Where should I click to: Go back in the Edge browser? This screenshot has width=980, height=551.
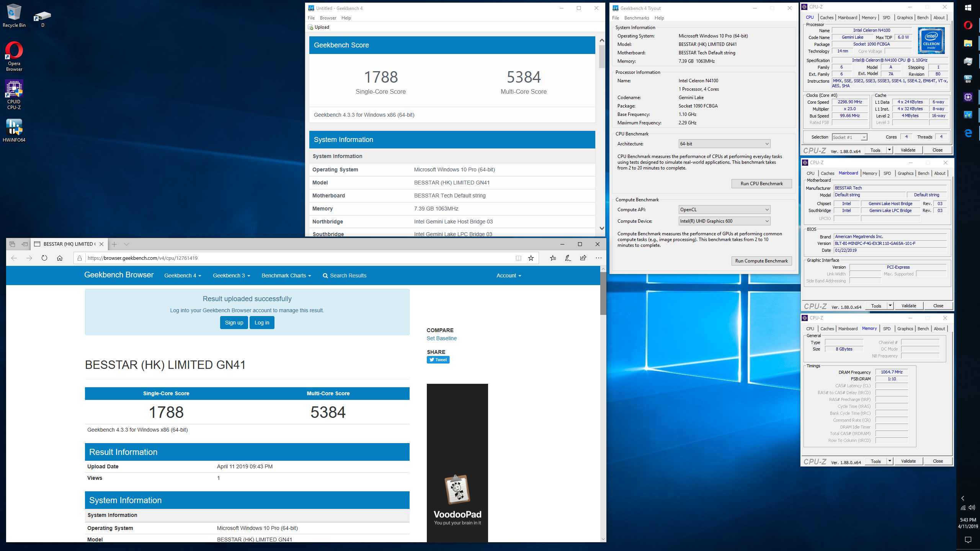click(14, 258)
